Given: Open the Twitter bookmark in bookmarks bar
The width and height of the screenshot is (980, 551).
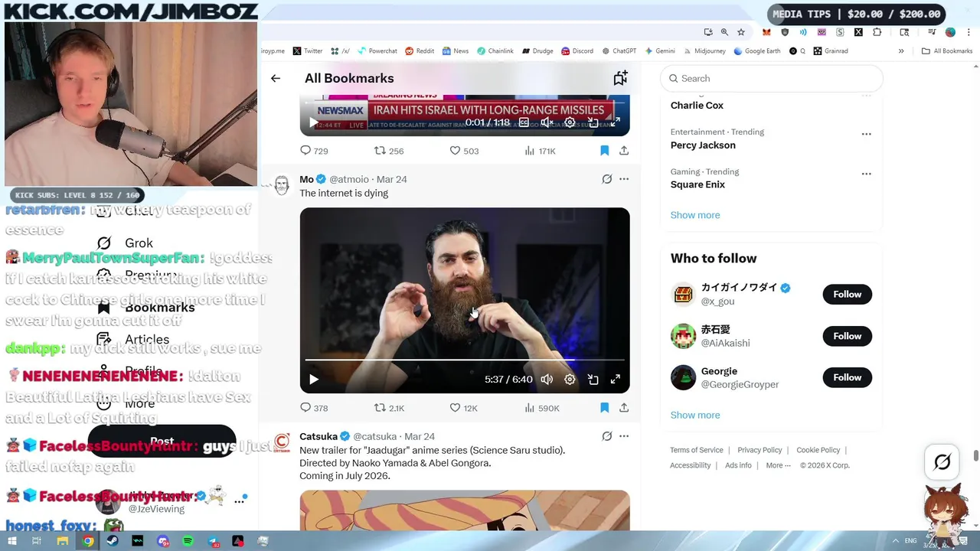Looking at the screenshot, I should 307,51.
